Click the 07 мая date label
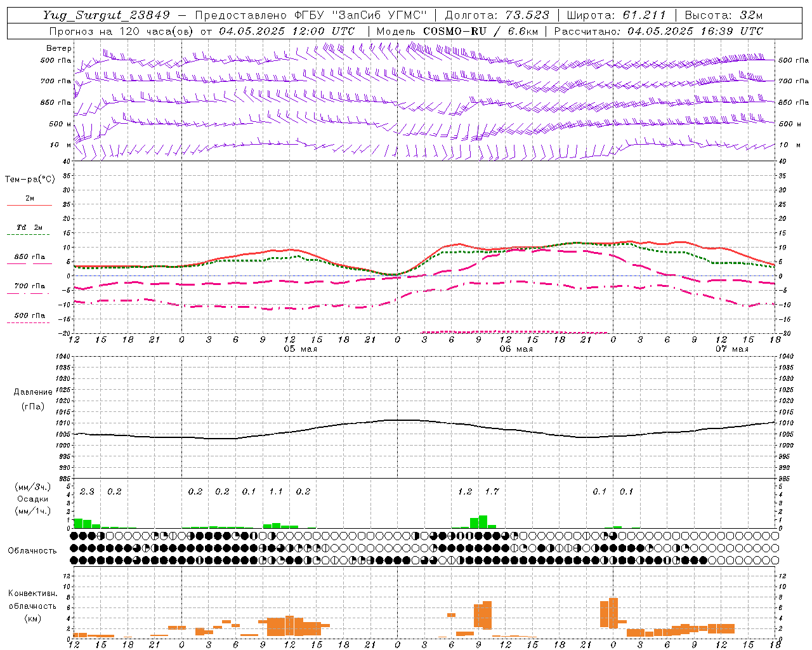 coord(731,349)
